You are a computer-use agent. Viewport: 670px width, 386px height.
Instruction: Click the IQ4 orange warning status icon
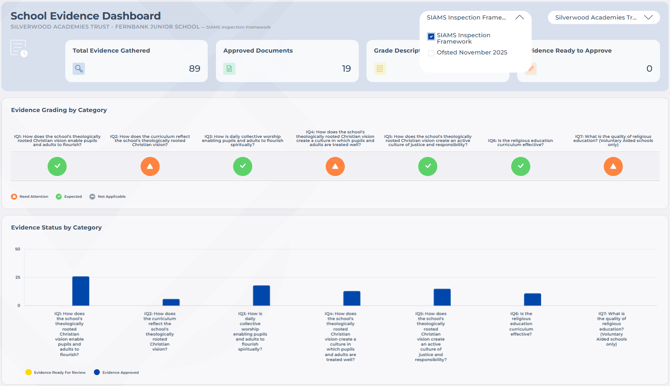pyautogui.click(x=335, y=166)
